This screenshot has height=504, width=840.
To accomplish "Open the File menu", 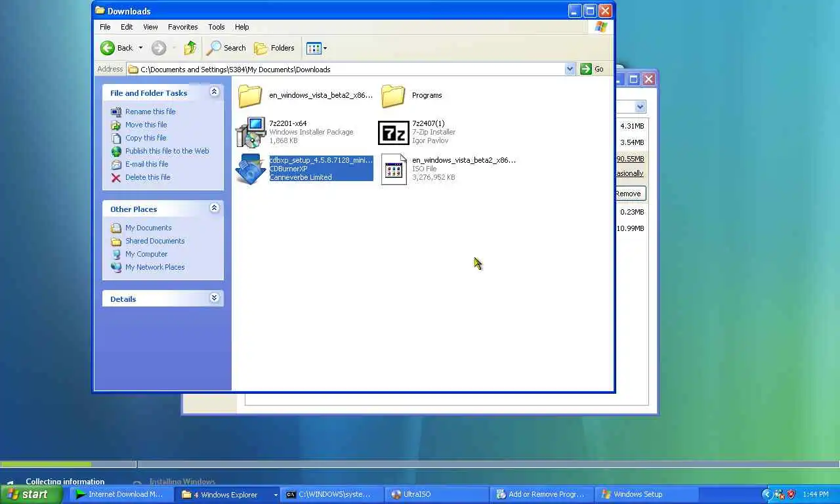I will pos(105,27).
